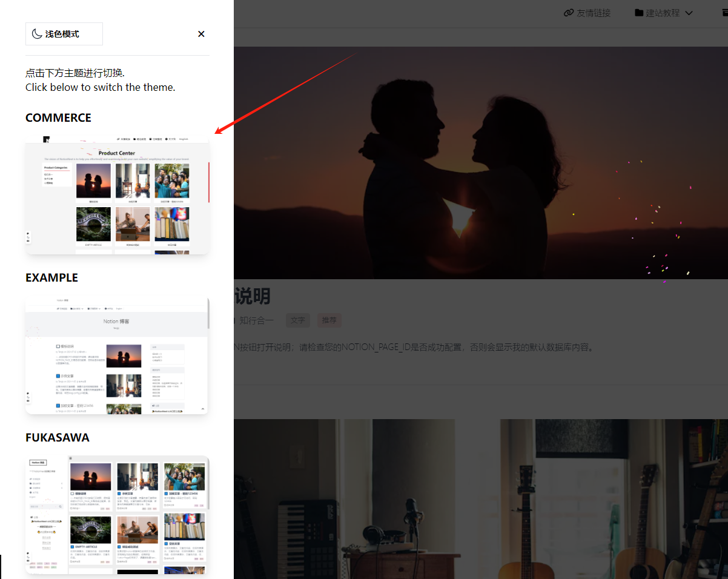Select the COMMERCE theme preview thumbnail
The width and height of the screenshot is (728, 579).
117,196
